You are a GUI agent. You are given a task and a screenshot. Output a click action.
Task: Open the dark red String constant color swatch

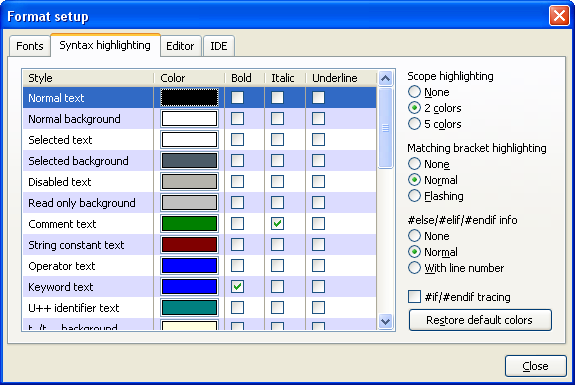[189, 245]
